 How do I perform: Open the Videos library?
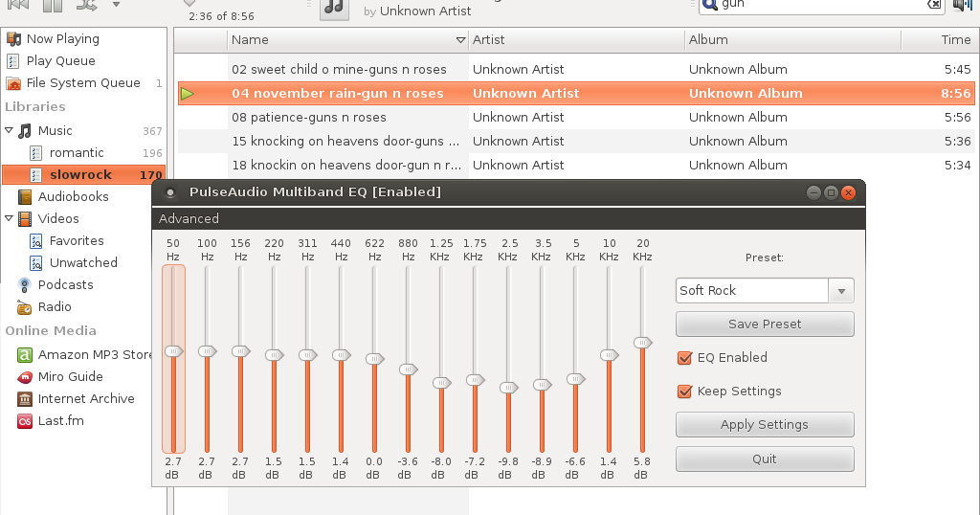click(x=58, y=219)
